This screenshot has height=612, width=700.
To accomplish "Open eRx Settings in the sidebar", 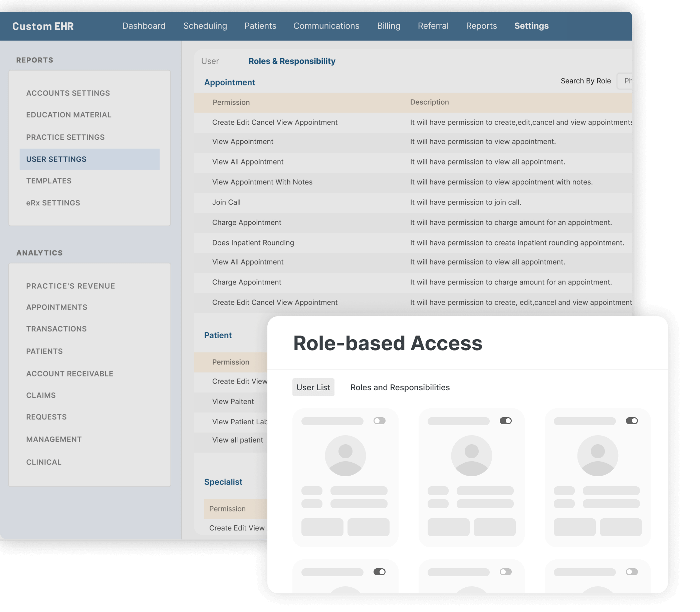I will click(53, 202).
